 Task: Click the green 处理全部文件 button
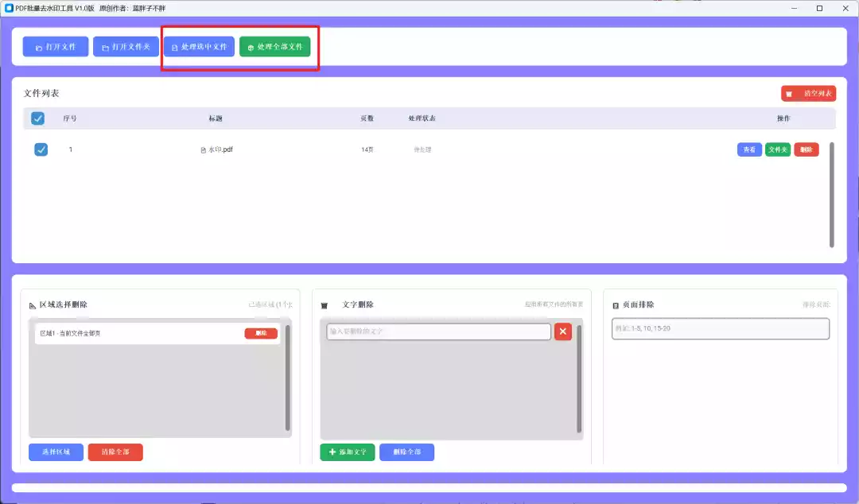pyautogui.click(x=275, y=47)
